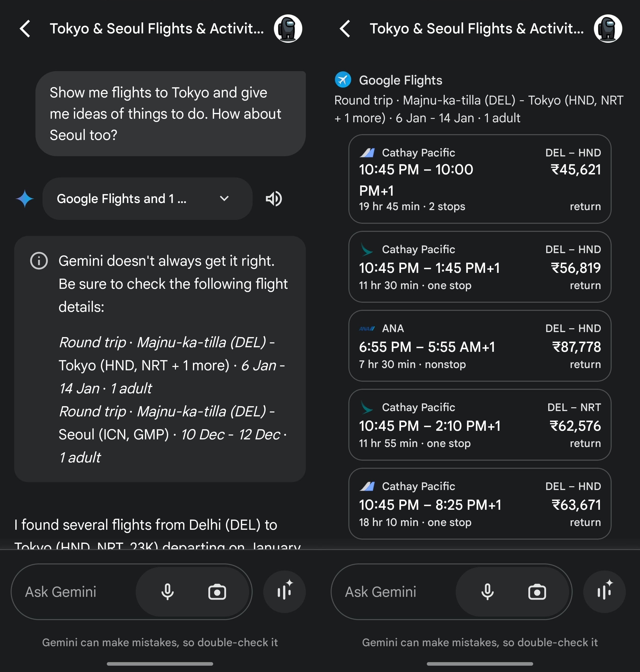Tap the microphone in left Ask Gemini bar
This screenshot has width=640, height=672.
[x=167, y=592]
